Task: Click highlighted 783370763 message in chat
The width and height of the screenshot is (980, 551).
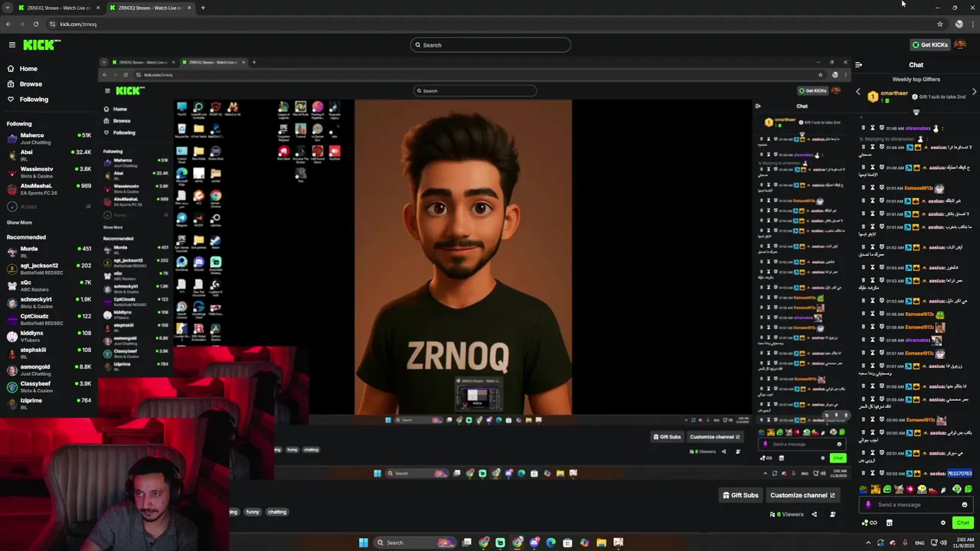Action: [x=959, y=474]
